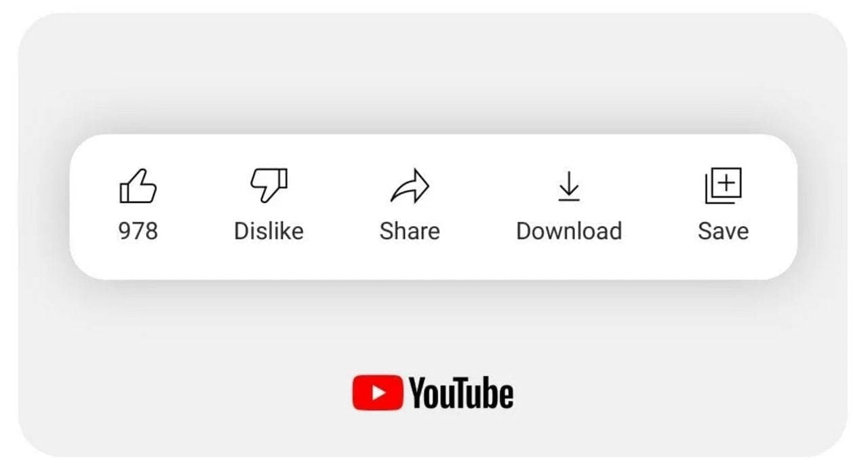Click the white triangle in YouTube logo
This screenshot has height=475, width=868.
click(x=378, y=393)
